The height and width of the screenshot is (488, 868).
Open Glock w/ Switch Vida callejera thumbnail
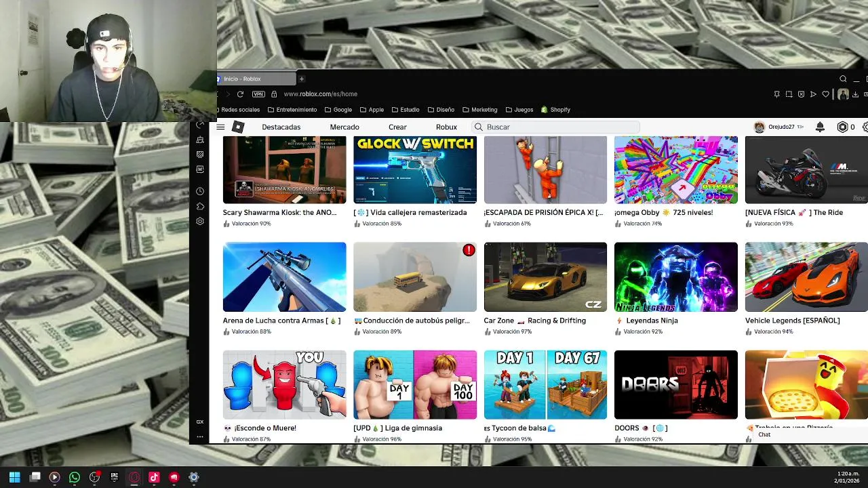pyautogui.click(x=415, y=169)
